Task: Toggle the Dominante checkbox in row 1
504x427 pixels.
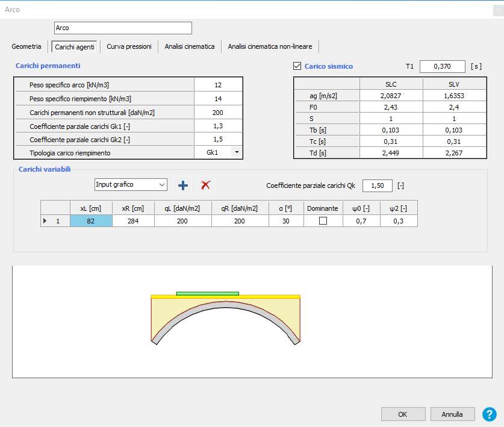Action: tap(323, 221)
